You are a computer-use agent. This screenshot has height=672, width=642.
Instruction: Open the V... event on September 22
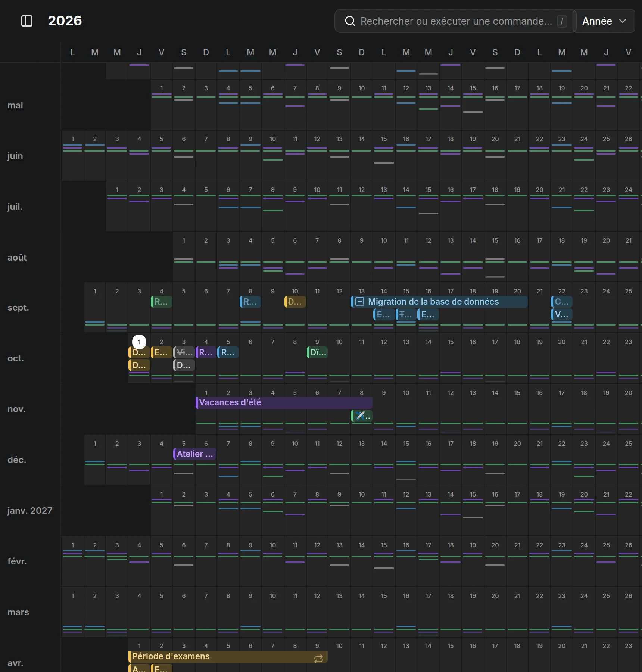click(562, 314)
